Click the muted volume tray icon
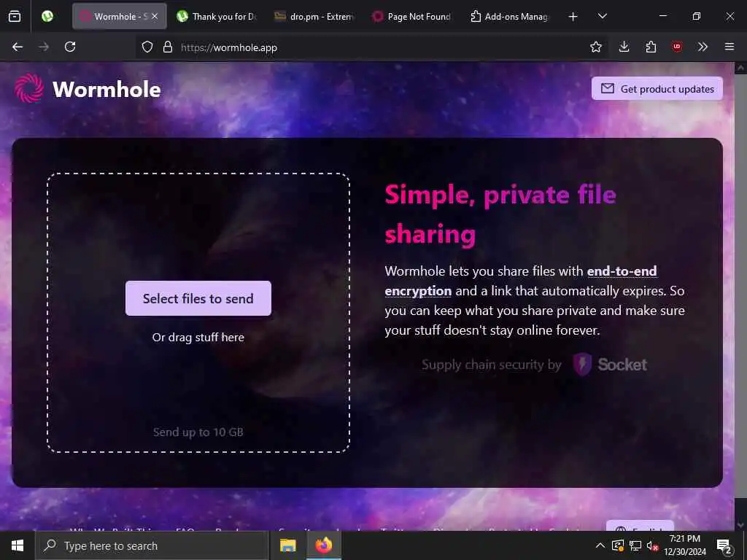Screen dimensions: 747x560 [653, 545]
